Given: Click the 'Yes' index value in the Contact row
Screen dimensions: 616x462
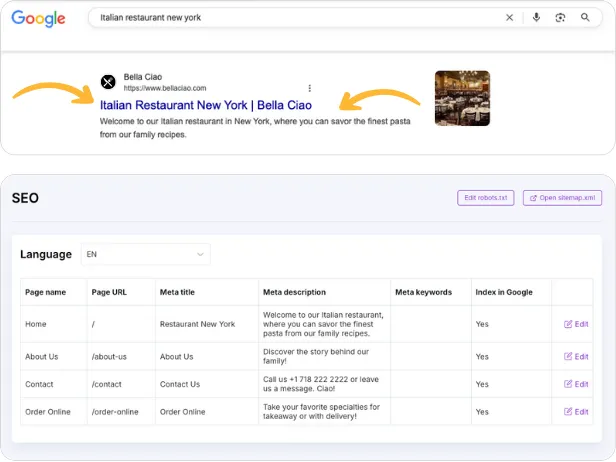Looking at the screenshot, I should tap(482, 384).
